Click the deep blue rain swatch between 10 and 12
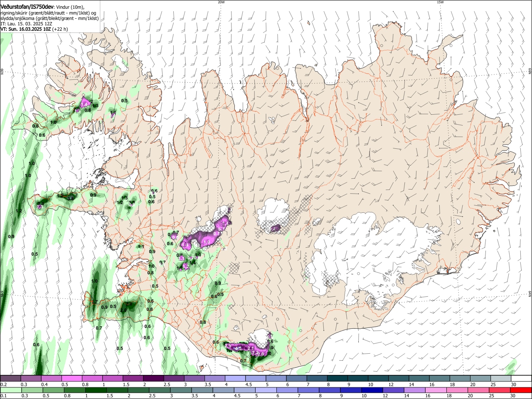This screenshot has width=532, height=399. (372, 390)
